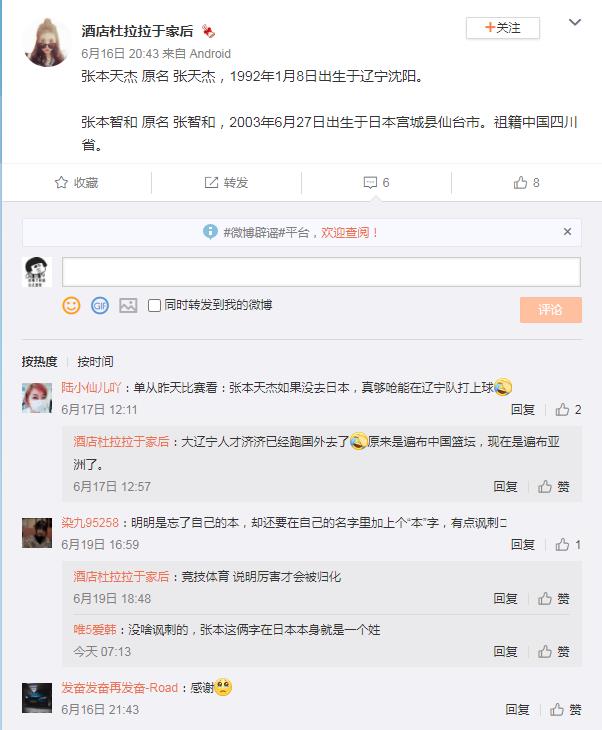Reply to 发奋发奋再发奋-Road's comment
The image size is (602, 730).
pos(517,710)
